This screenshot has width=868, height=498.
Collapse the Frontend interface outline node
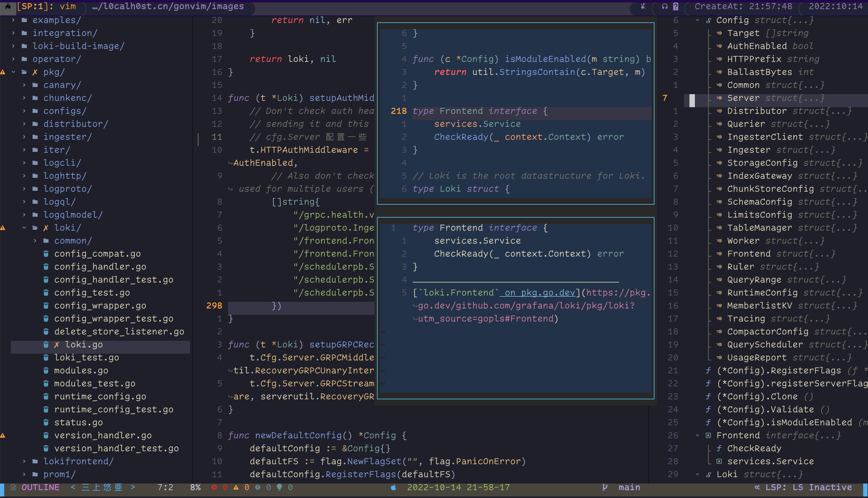coord(698,436)
